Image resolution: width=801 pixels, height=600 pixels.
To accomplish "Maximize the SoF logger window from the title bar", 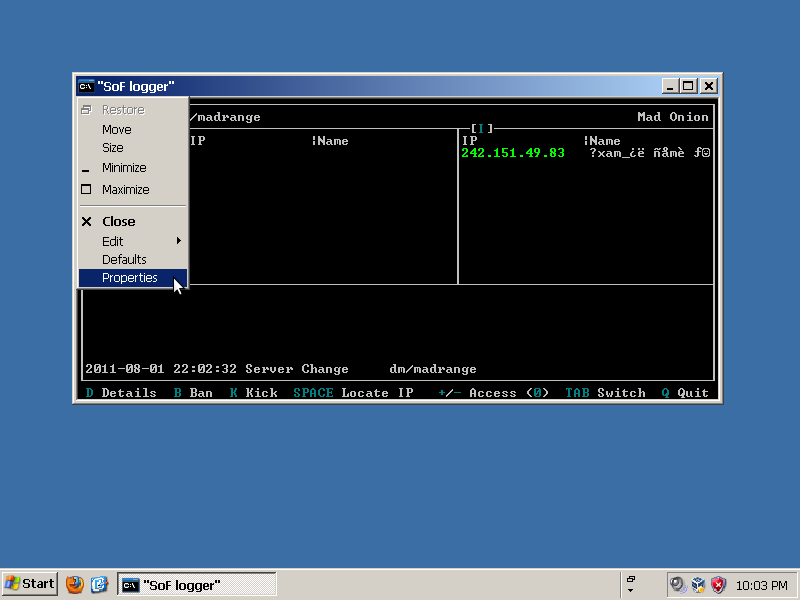I will pyautogui.click(x=688, y=86).
